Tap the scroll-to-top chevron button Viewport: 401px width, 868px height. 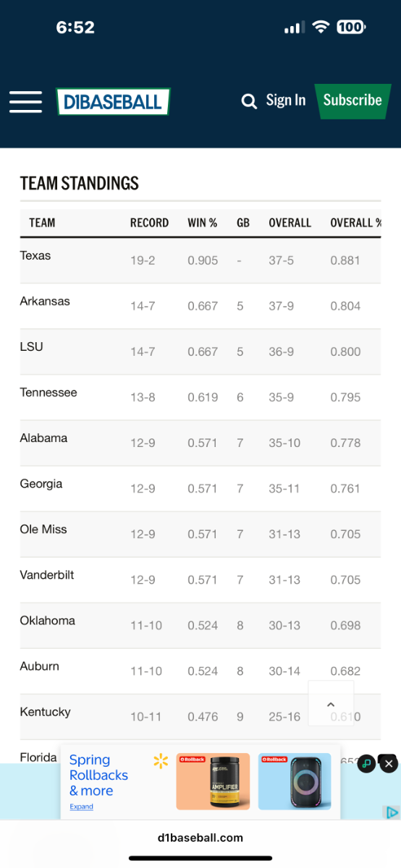click(331, 704)
